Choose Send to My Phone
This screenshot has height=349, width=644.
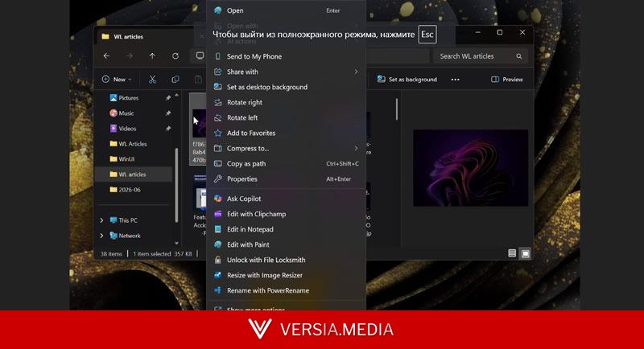click(286, 56)
